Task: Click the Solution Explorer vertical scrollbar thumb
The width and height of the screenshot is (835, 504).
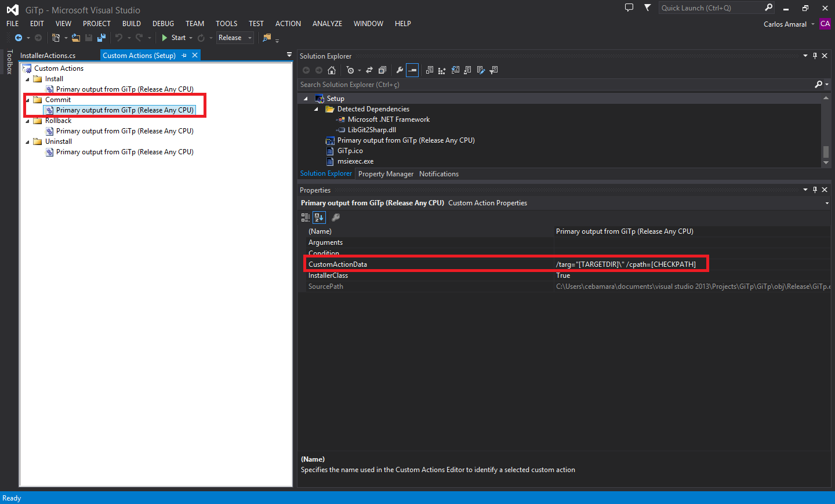Action: point(826,152)
